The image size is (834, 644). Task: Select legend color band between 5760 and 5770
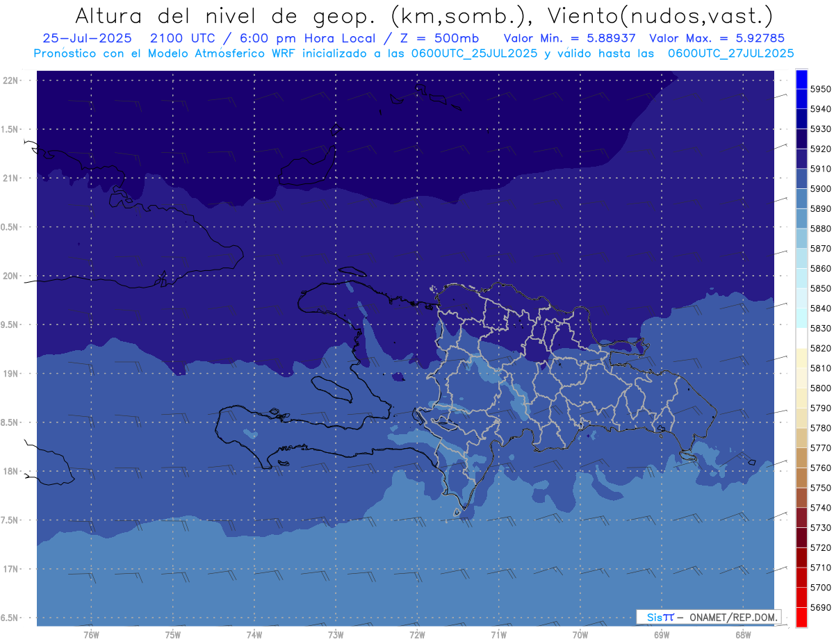click(x=801, y=458)
